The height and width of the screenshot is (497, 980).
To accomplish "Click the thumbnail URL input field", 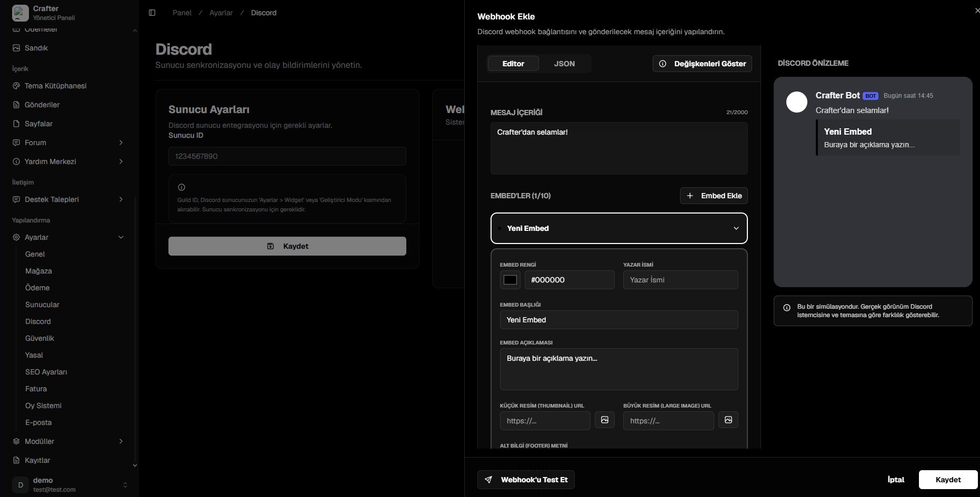I will click(545, 421).
